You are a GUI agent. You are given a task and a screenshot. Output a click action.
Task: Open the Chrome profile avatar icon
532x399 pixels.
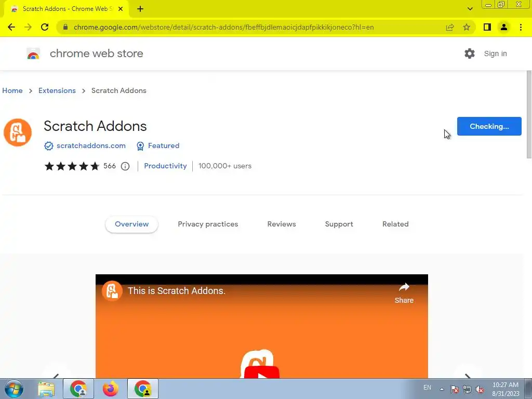(504, 27)
